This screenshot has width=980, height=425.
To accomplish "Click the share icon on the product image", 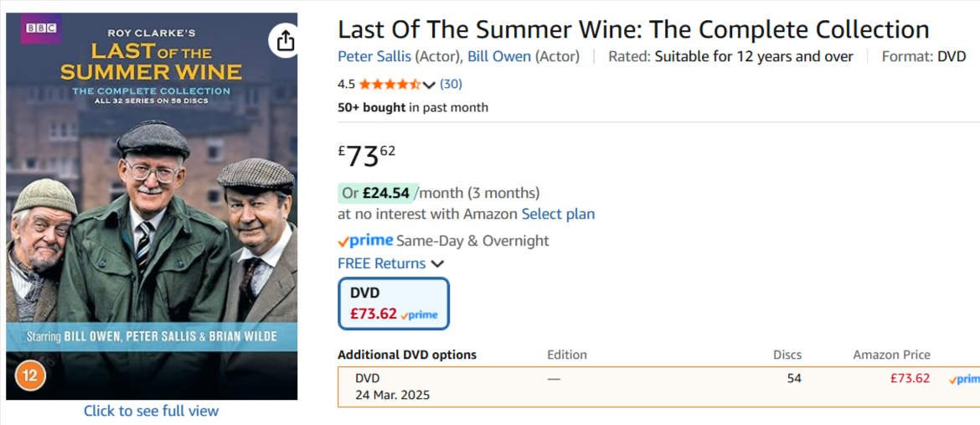I will (x=285, y=40).
